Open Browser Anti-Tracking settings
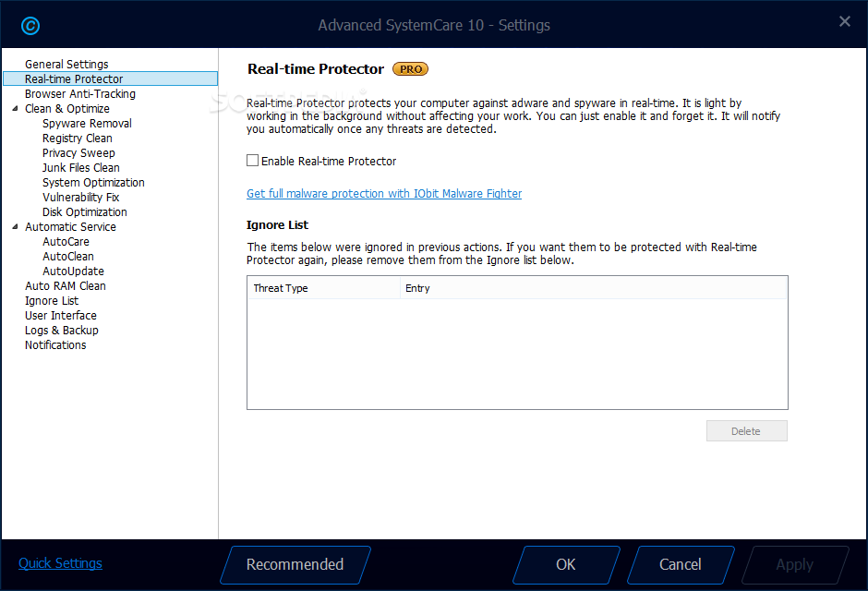The width and height of the screenshot is (868, 591). (80, 93)
